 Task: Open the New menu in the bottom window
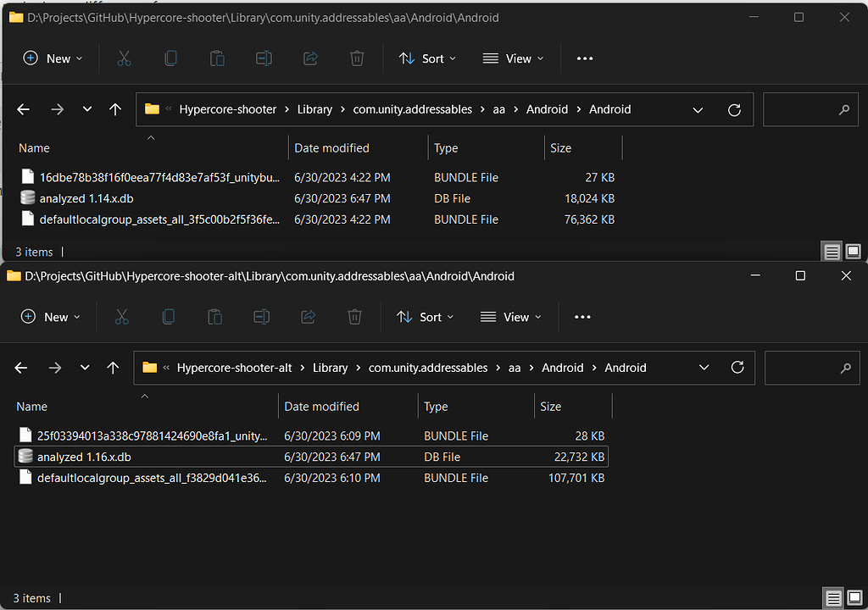point(51,317)
